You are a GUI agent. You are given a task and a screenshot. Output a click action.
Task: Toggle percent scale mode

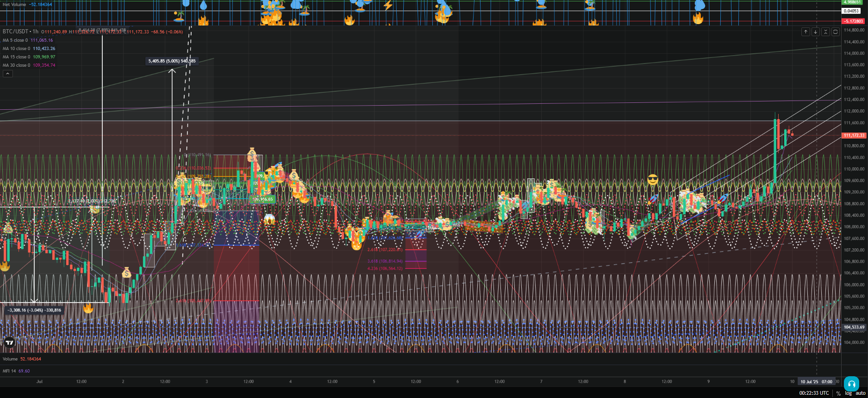(x=838, y=393)
